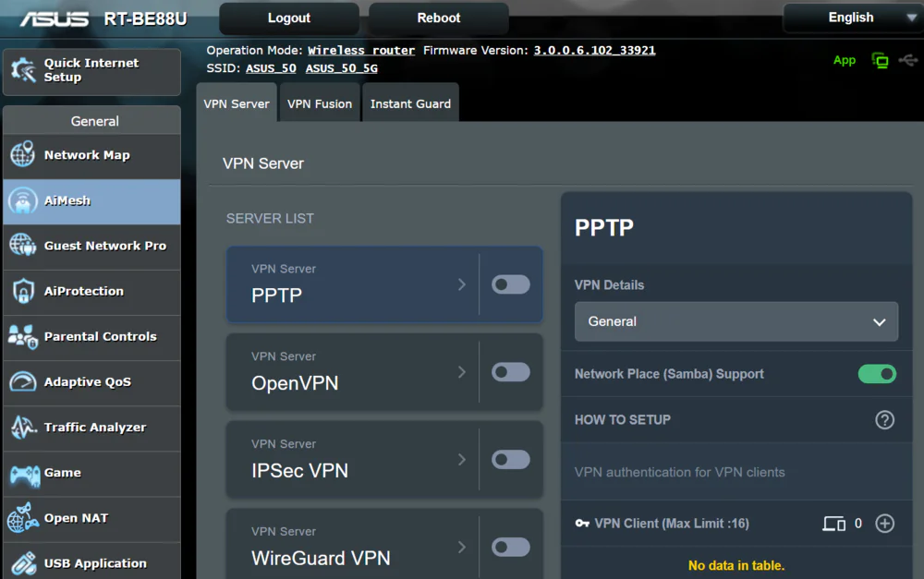Enable the OpenVPN server switch
Screen dimensions: 924x579
tap(511, 372)
